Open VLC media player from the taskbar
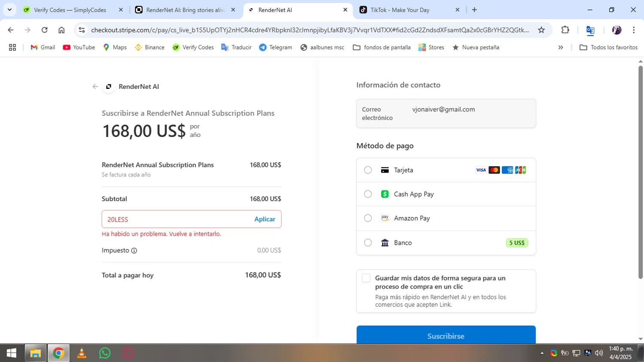The image size is (644, 362). 82,353
